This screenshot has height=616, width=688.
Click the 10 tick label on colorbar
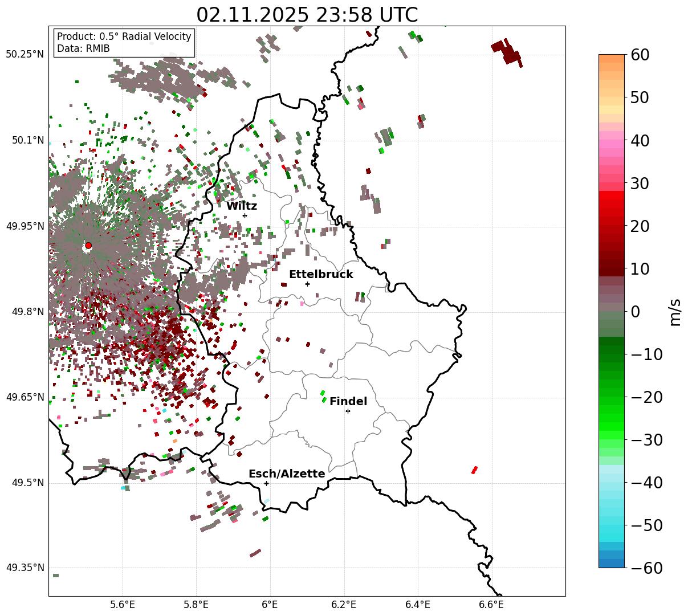pos(640,268)
